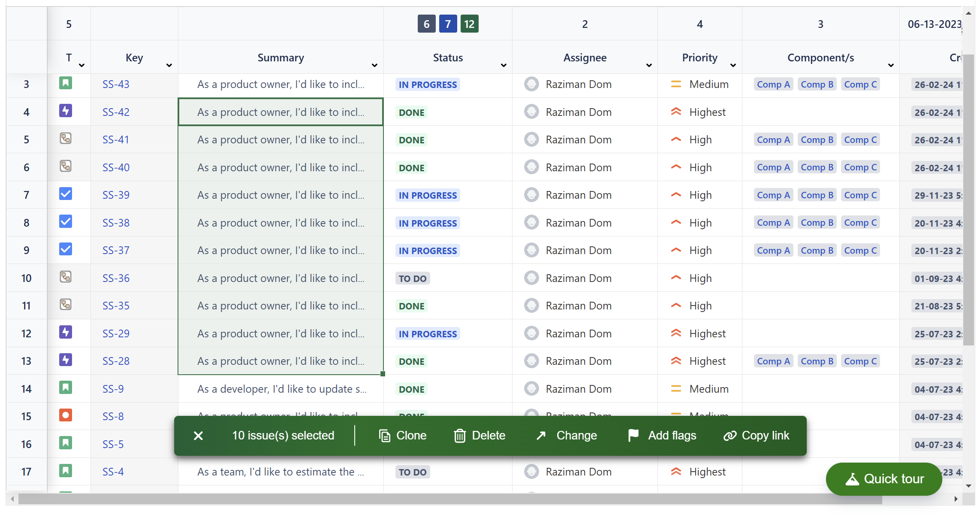The height and width of the screenshot is (515, 980).
Task: Click the Add flags flag icon
Action: 633,435
